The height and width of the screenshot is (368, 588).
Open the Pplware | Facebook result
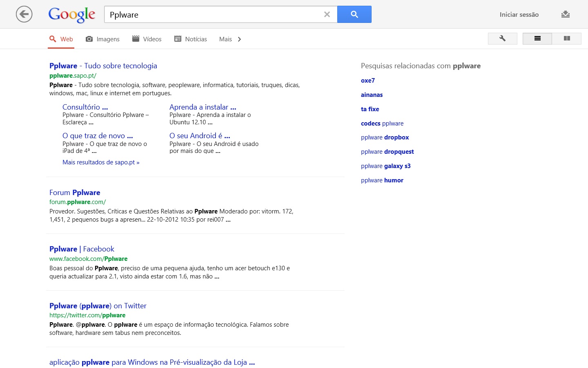point(82,249)
